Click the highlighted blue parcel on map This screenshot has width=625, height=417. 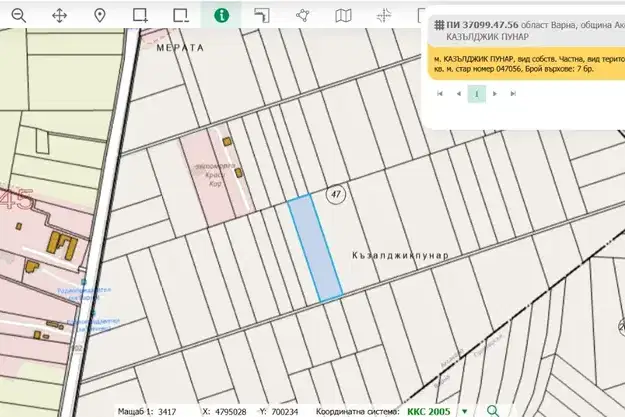[x=315, y=248]
